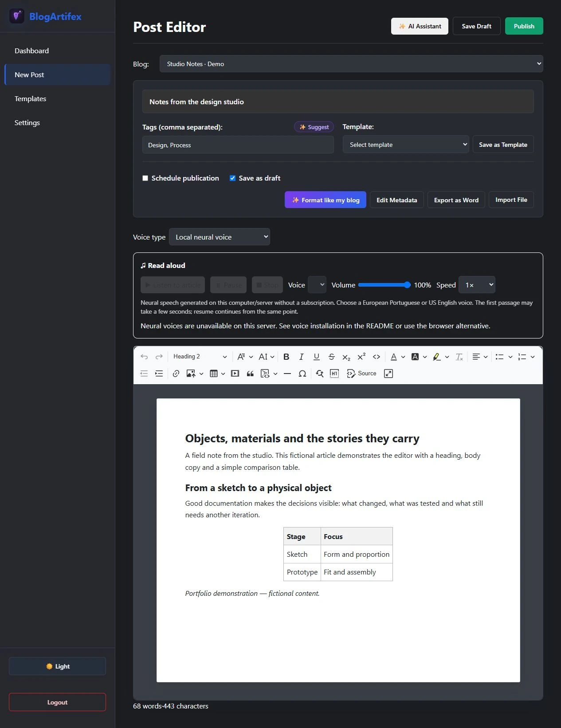Screen dimensions: 561x728
Task: Go to Dashboard in sidebar
Action: tap(58, 51)
